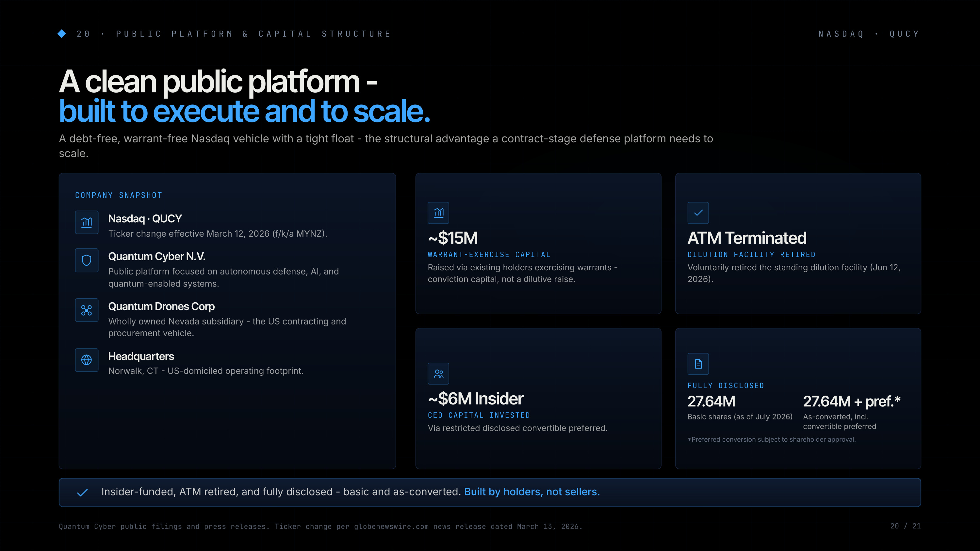
Task: Click the Wholly owned Nevada subsidiary description
Action: pos(227,327)
